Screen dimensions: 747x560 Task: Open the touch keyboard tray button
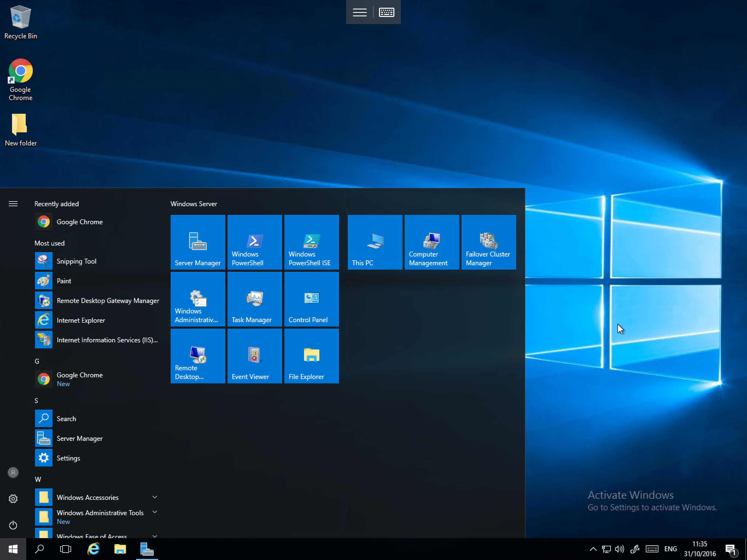(652, 549)
